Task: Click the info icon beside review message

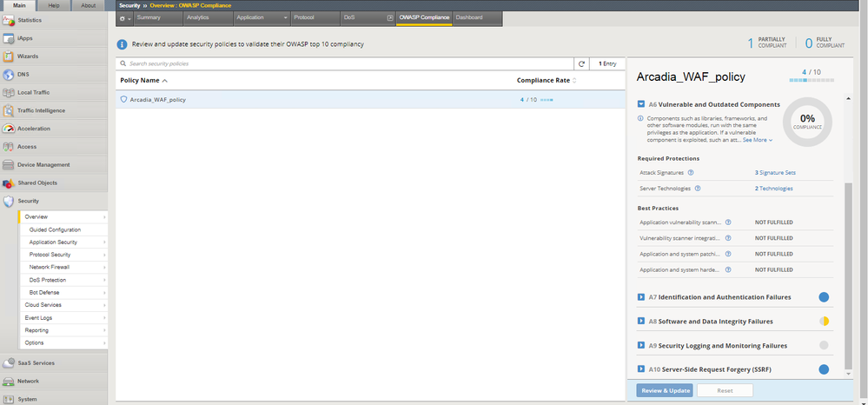Action: click(x=123, y=44)
